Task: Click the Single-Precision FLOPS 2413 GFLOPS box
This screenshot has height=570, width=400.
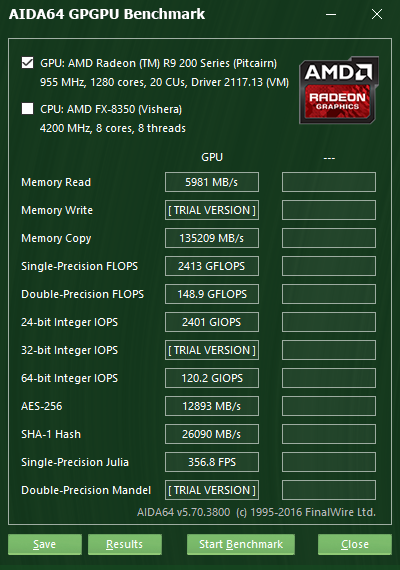Action: point(212,266)
